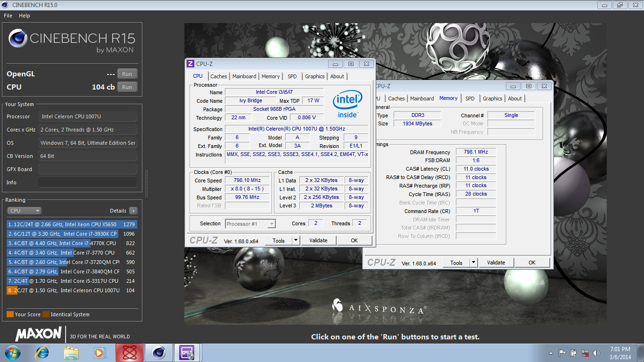Select Mainboard tab in rear CPU-Z window
This screenshot has height=362, width=644.
[x=422, y=99]
